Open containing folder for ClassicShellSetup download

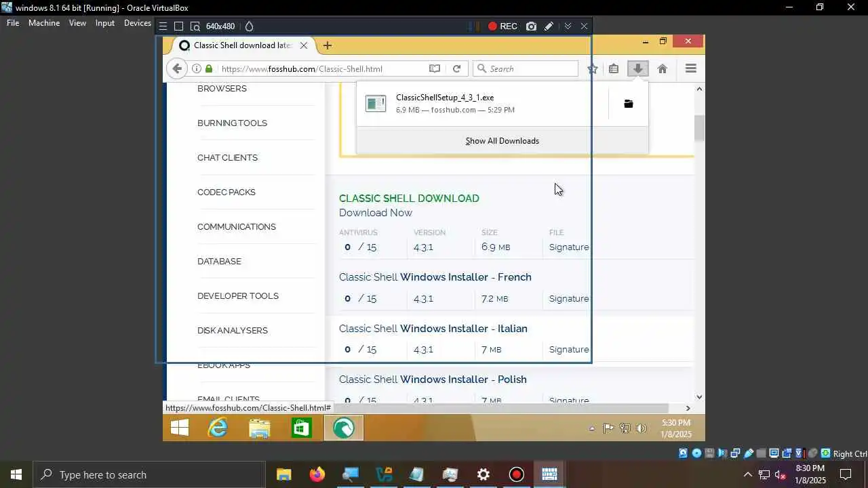(x=629, y=104)
